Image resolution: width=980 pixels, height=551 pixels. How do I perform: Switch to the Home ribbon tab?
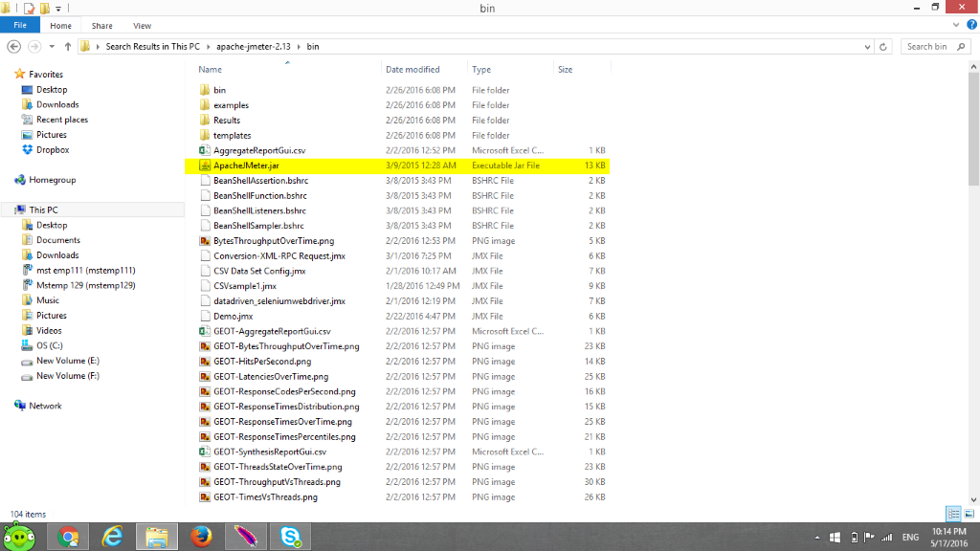(60, 26)
